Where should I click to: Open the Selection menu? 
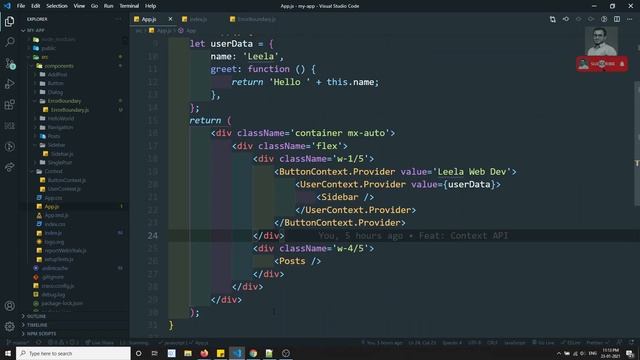click(57, 6)
